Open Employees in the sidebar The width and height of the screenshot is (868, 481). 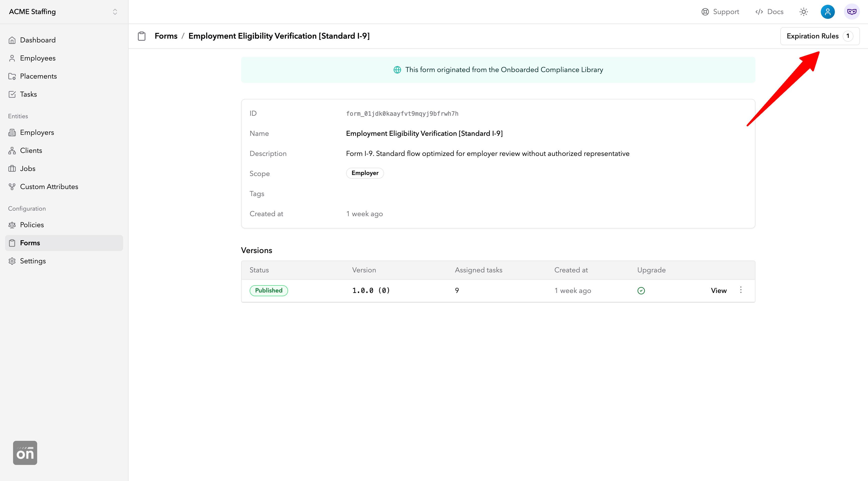(x=38, y=58)
